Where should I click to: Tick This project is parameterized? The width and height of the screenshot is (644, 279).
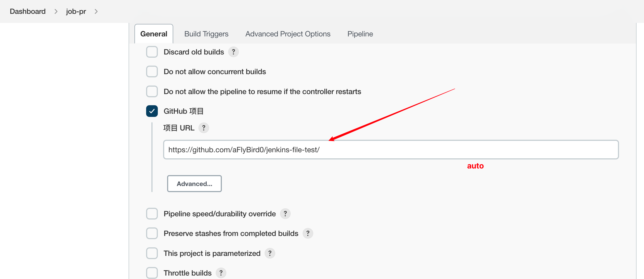[152, 253]
